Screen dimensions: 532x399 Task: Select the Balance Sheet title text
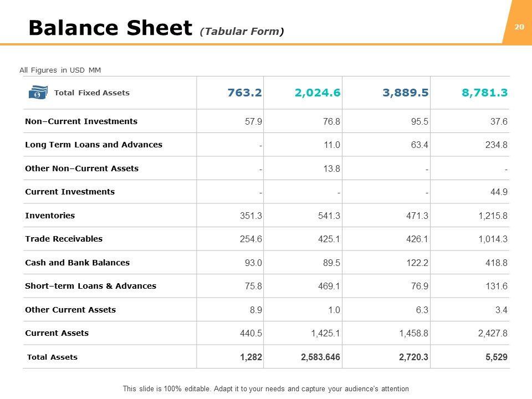110,28
